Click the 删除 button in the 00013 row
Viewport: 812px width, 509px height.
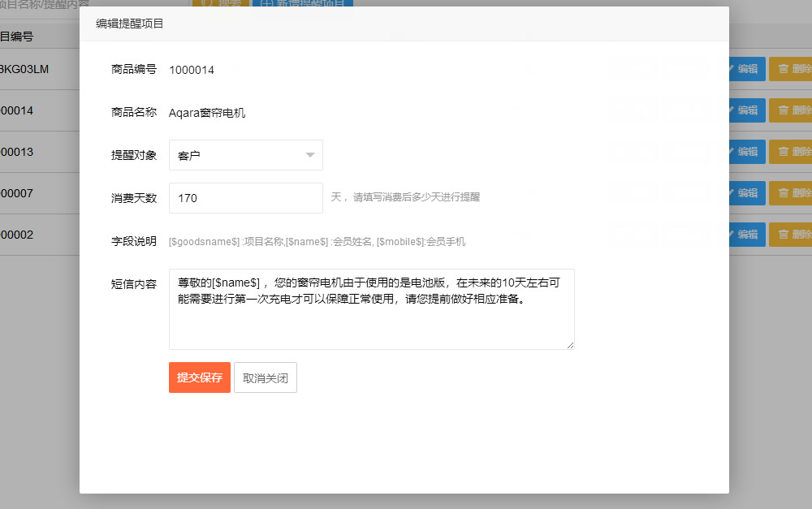pos(791,152)
